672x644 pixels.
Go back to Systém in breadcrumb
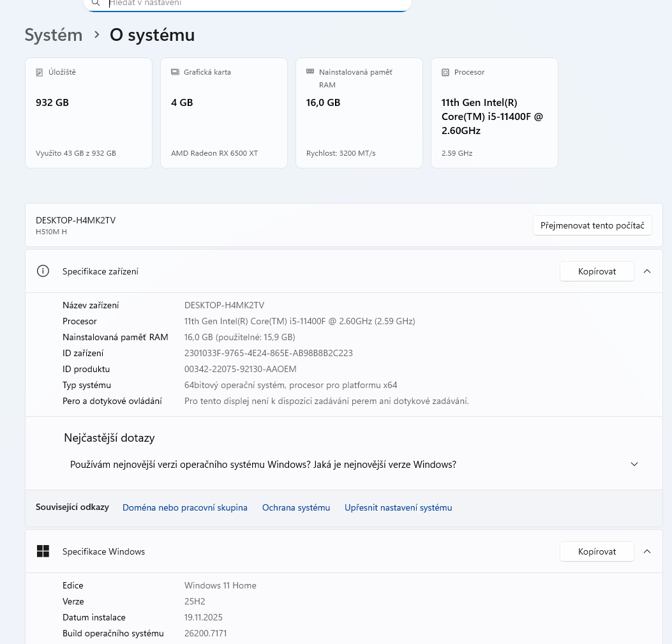coord(54,35)
